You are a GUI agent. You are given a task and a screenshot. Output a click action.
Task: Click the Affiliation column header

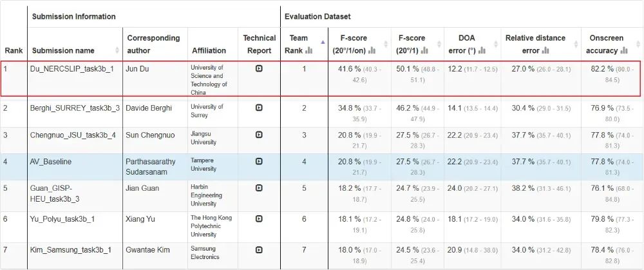pyautogui.click(x=209, y=50)
